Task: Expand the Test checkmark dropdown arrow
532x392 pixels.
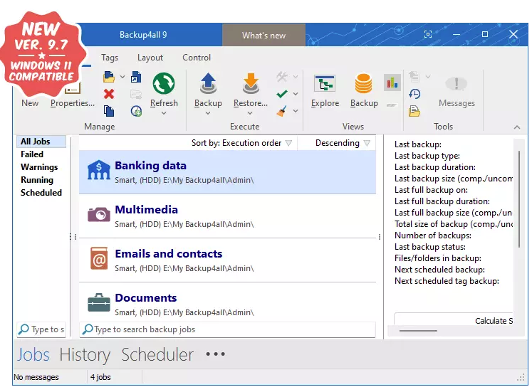Action: coord(296,94)
